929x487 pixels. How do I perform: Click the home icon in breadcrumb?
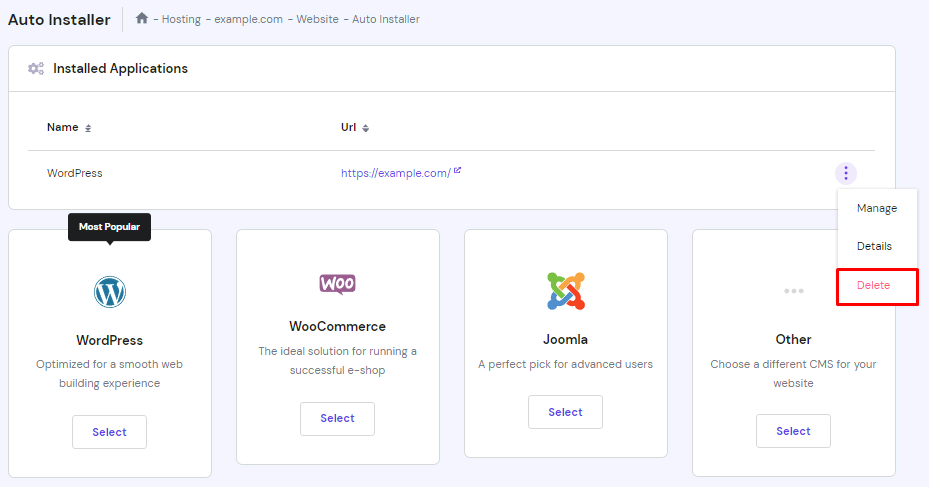pos(142,19)
